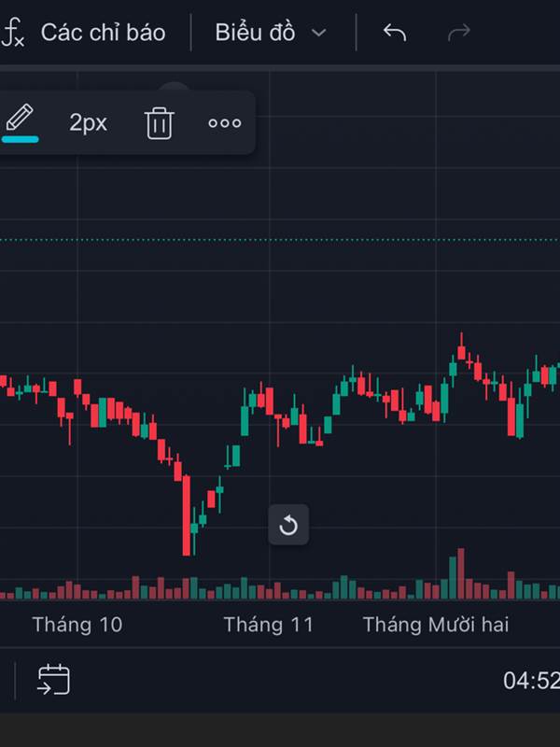This screenshot has height=747, width=560.
Task: Select the dotted horizontal line on the chart
Action: point(280,240)
